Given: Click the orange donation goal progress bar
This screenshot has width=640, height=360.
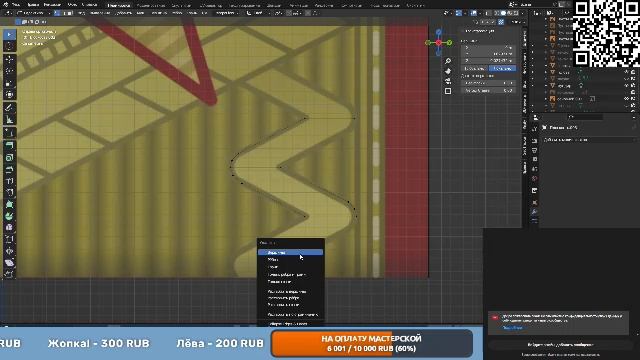Looking at the screenshot, I should [372, 344].
